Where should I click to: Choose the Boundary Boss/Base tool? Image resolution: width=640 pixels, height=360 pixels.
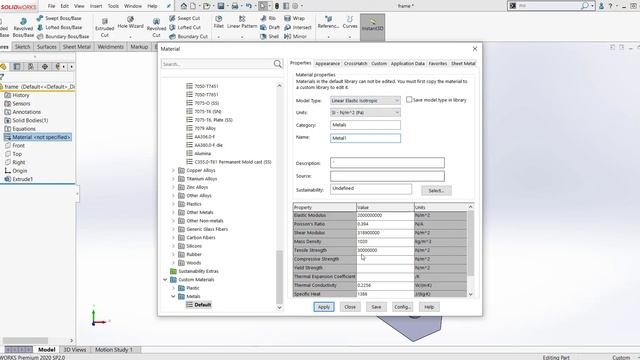(63, 36)
